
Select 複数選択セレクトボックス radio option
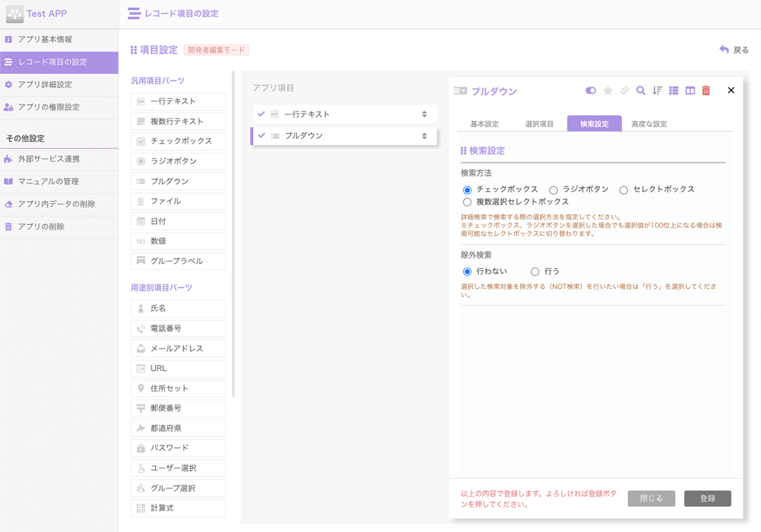tap(467, 202)
